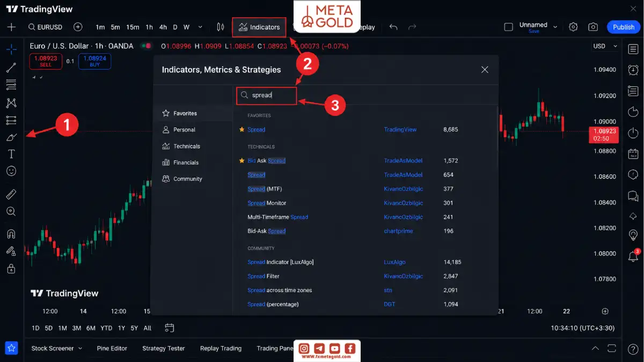Select the Community category
The image size is (644, 362).
tap(192, 179)
